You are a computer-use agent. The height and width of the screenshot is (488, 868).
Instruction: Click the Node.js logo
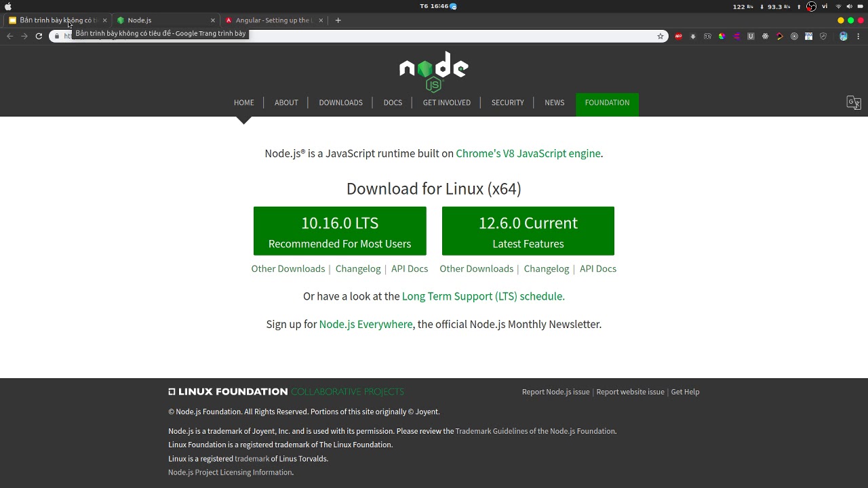[x=434, y=71]
